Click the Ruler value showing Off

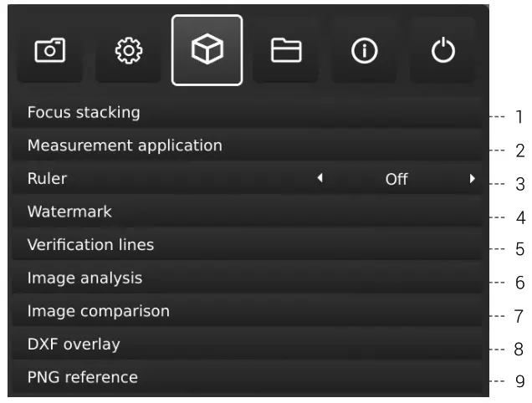click(x=396, y=179)
